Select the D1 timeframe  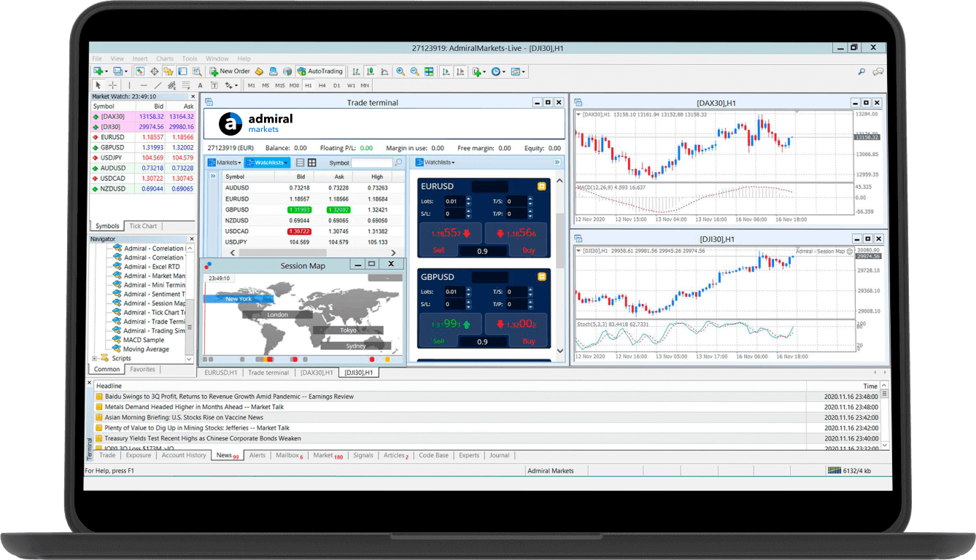[336, 85]
